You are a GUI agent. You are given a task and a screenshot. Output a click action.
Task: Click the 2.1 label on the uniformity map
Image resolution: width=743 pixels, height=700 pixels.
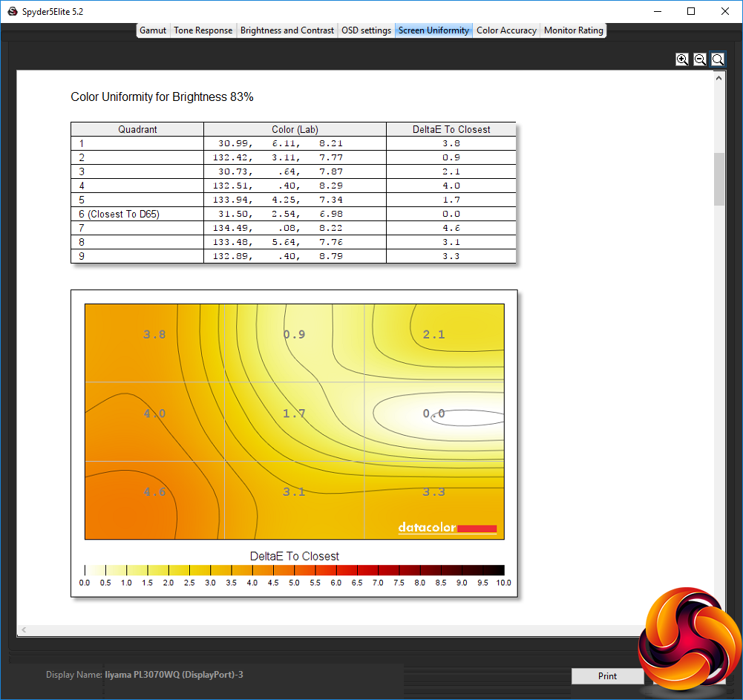pos(433,335)
